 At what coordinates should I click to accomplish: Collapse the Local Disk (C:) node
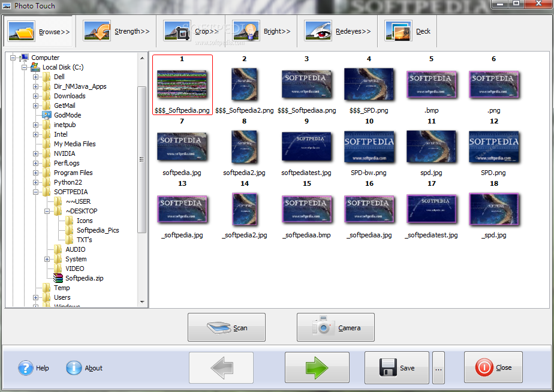[x=24, y=67]
